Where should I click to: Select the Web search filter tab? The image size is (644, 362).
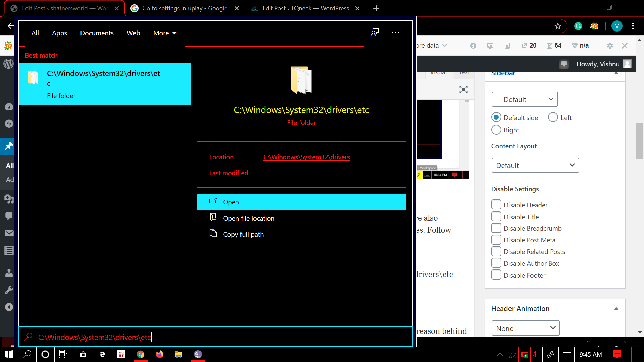pos(133,33)
